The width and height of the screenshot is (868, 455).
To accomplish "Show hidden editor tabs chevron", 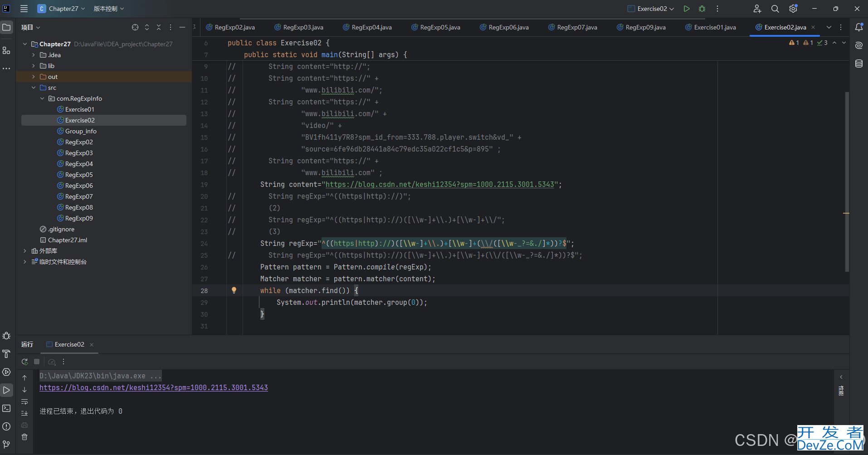I will [829, 27].
